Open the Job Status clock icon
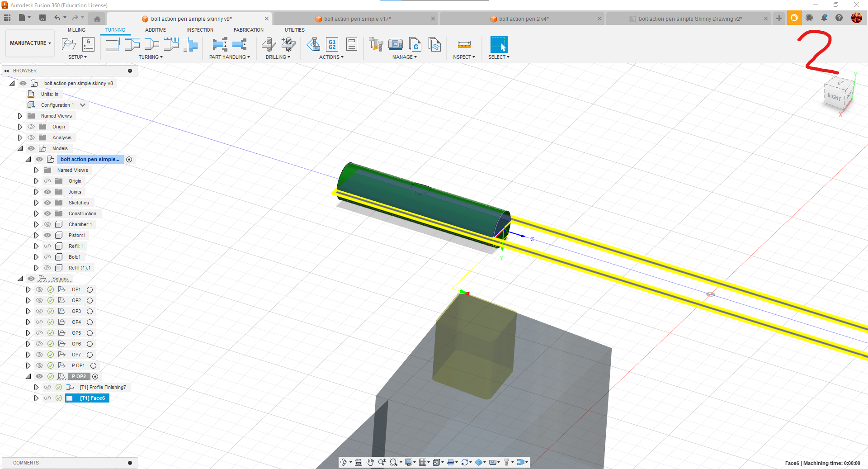 coord(809,18)
